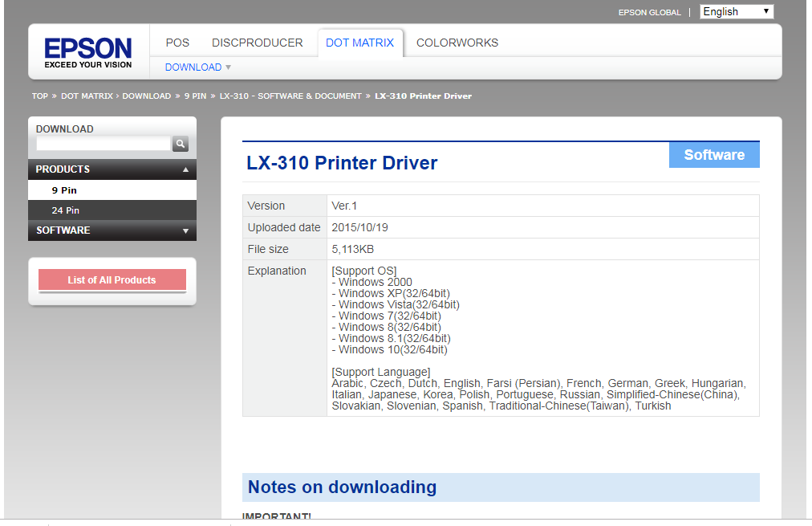Open the COLORWORKS tab
Viewport: 812px width, 526px height.
[457, 43]
